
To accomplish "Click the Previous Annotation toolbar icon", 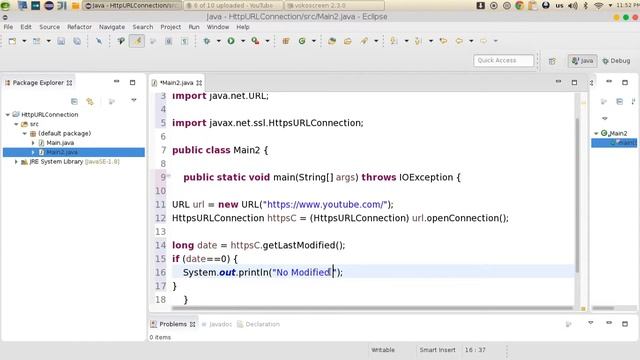I will pyautogui.click(x=418, y=41).
